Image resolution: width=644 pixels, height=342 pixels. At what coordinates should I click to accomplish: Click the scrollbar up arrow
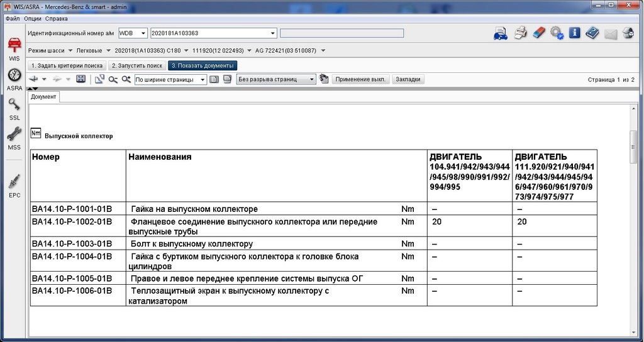[633, 108]
